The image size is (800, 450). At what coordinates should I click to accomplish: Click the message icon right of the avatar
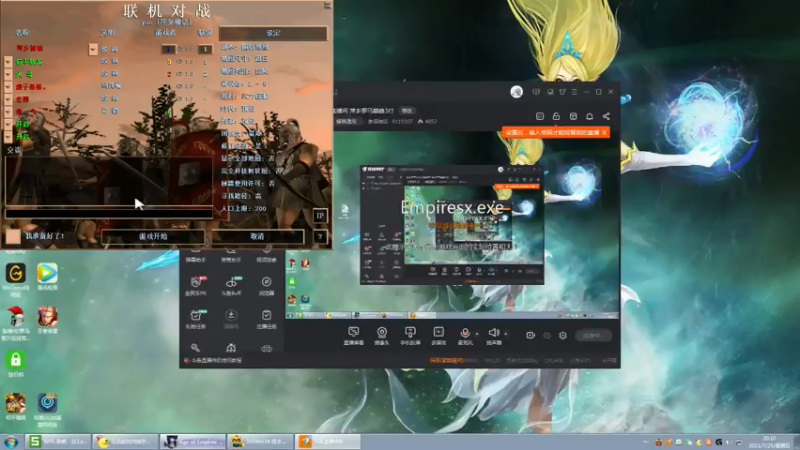click(x=536, y=92)
